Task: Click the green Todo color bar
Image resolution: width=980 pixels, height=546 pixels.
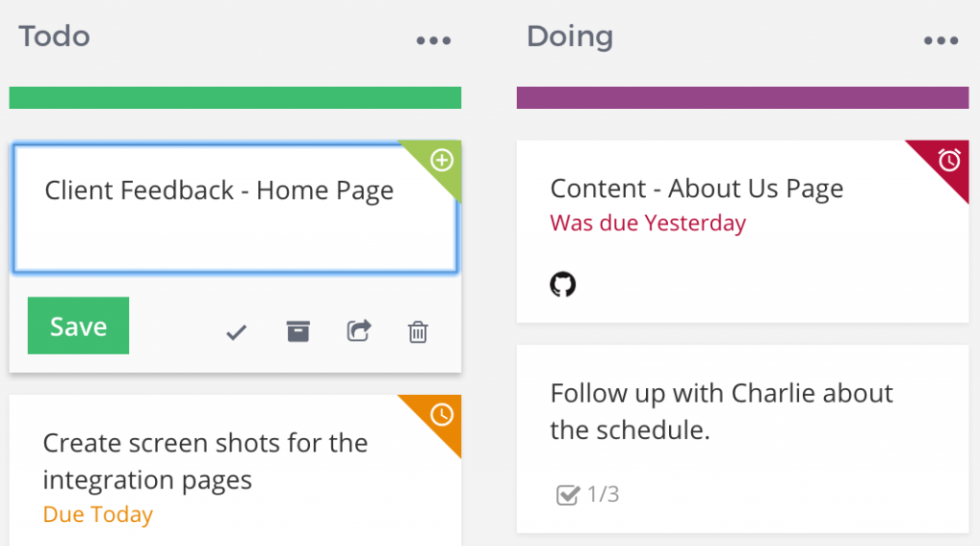Action: pos(235,98)
